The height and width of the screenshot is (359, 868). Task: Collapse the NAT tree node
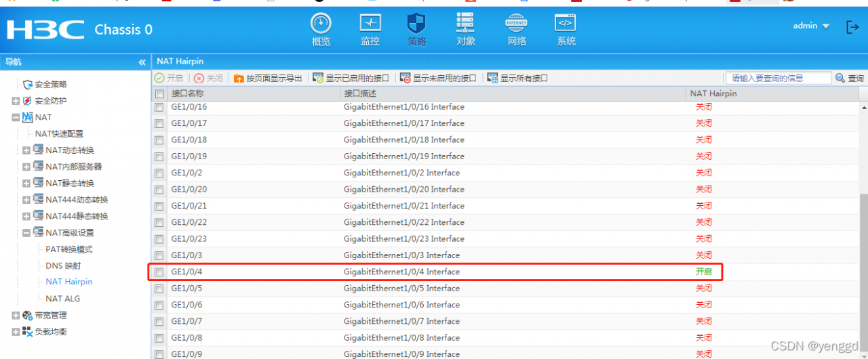click(16, 117)
